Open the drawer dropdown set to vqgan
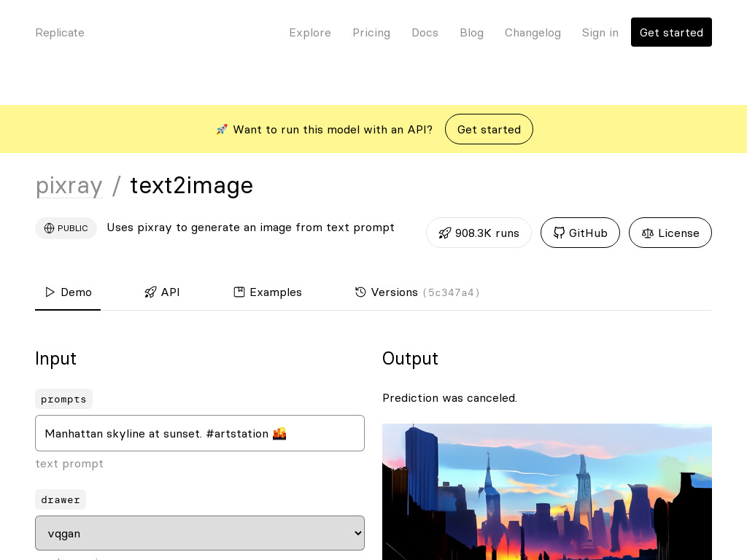This screenshot has height=560, width=747. (200, 533)
